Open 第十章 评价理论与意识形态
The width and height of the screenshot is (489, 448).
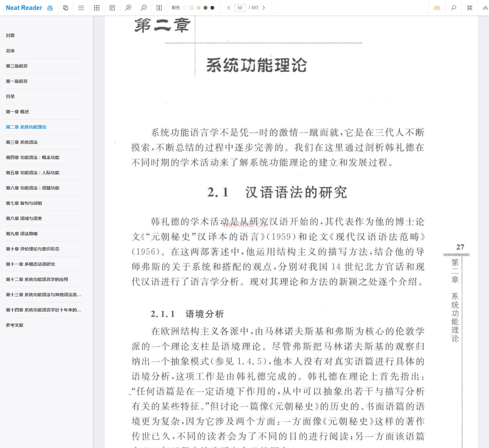[45, 249]
